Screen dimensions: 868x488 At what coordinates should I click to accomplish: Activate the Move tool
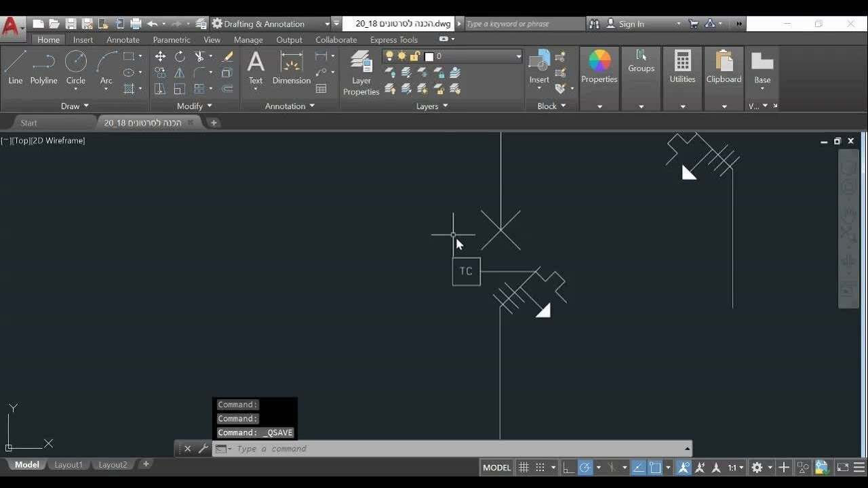click(x=160, y=56)
